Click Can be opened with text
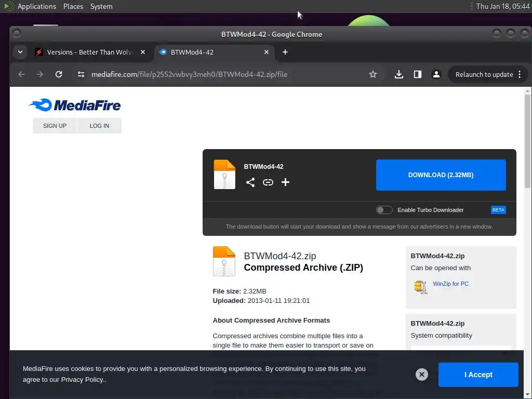 (x=441, y=268)
